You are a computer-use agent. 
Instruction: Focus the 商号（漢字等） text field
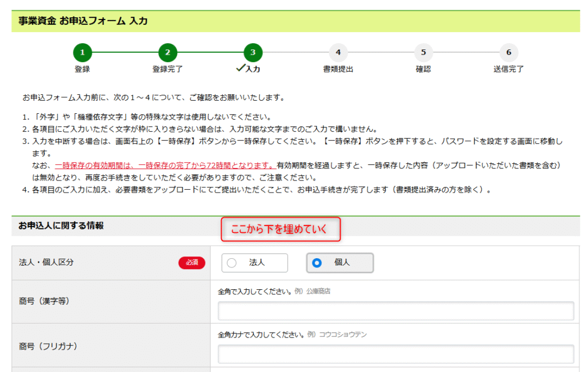point(396,311)
